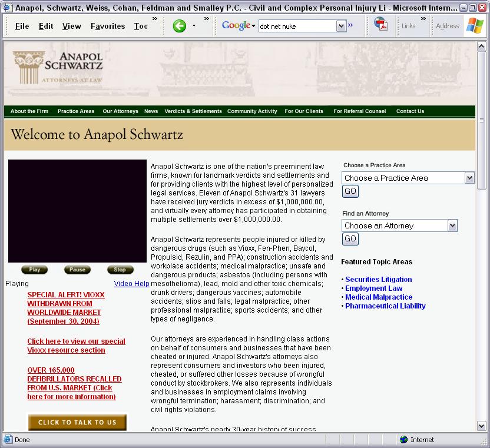Expand the Links toolbar chevron

point(423,19)
